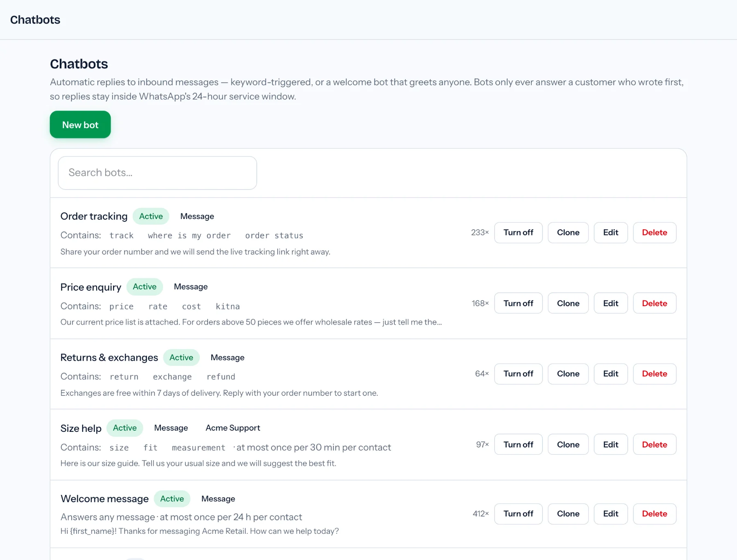The width and height of the screenshot is (737, 560).
Task: Click the 'Answers any message' rule text
Action: click(108, 517)
